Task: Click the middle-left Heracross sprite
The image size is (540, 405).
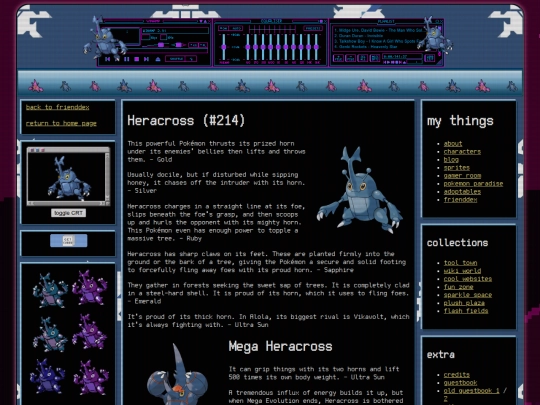Action: (50, 334)
